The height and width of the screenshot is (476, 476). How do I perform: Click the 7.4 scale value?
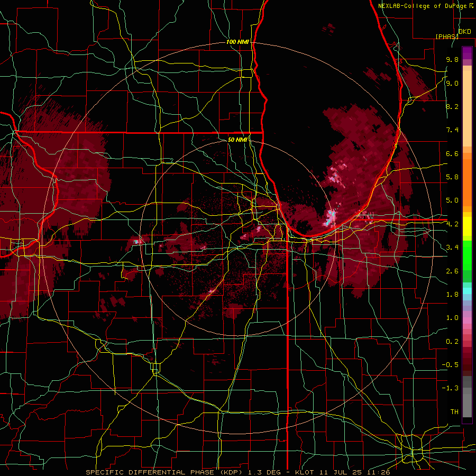tap(452, 130)
